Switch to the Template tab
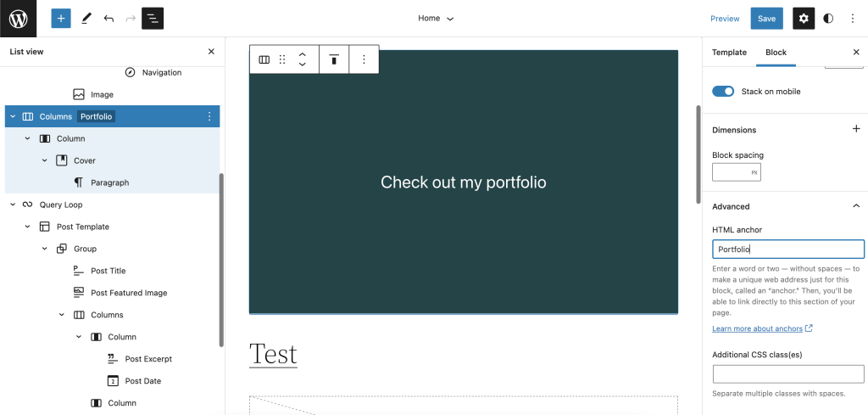Screen dimensions: 868x415 pos(729,52)
